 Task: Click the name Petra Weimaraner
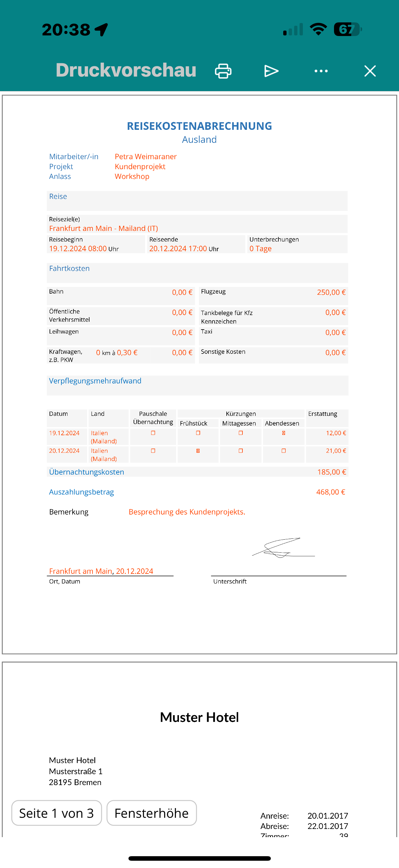pos(146,156)
